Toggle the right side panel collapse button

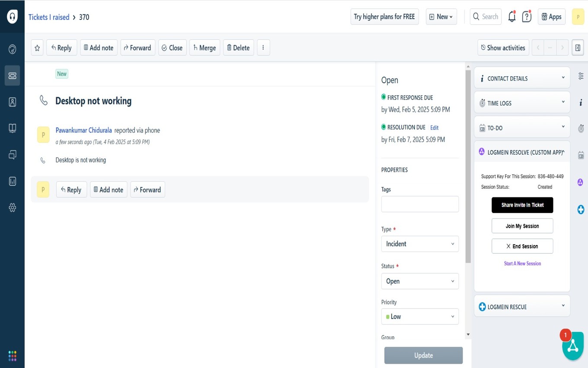click(x=578, y=48)
